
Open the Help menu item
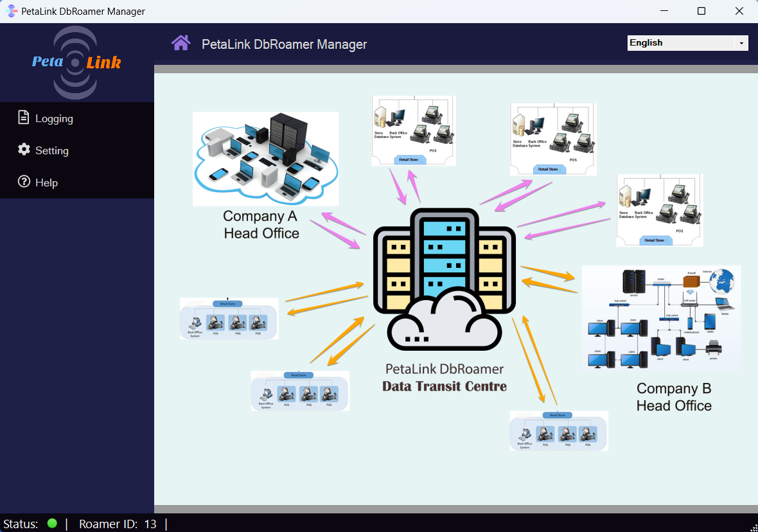tap(77, 182)
